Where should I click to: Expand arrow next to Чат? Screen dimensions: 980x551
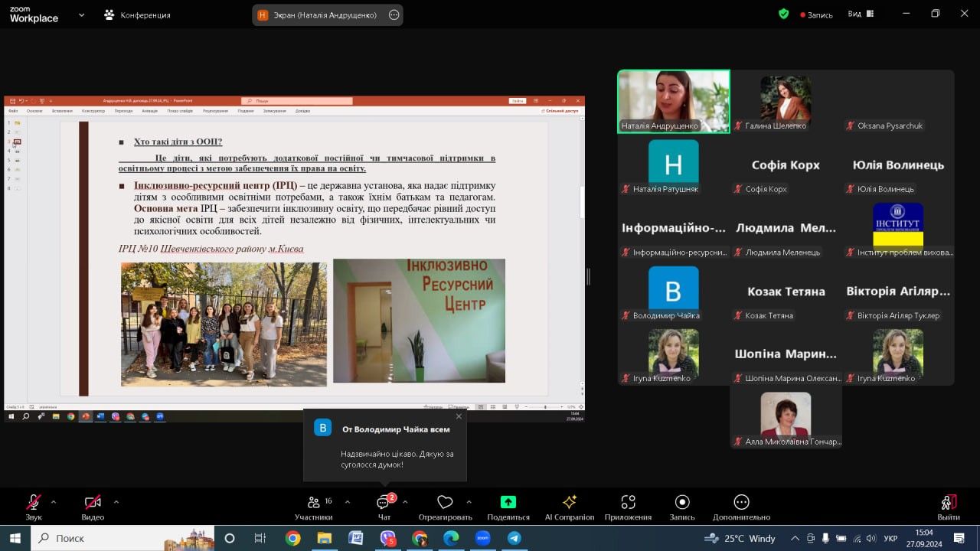tap(405, 502)
